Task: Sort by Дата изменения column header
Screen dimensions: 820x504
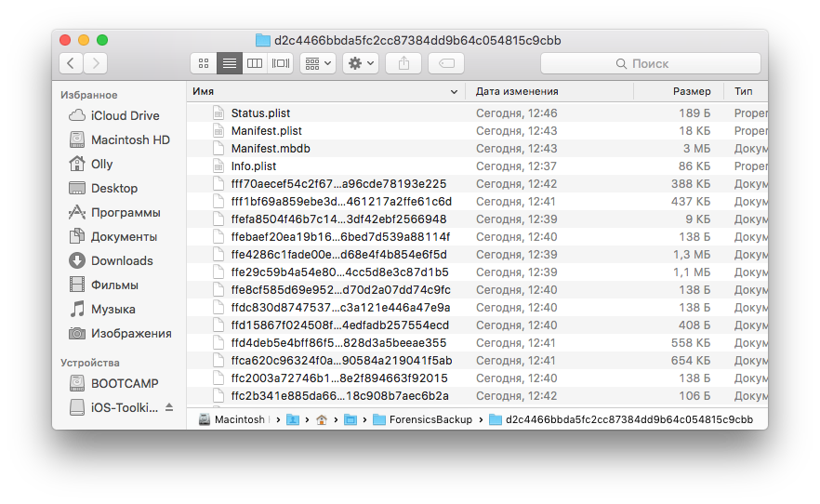Action: coord(550,91)
